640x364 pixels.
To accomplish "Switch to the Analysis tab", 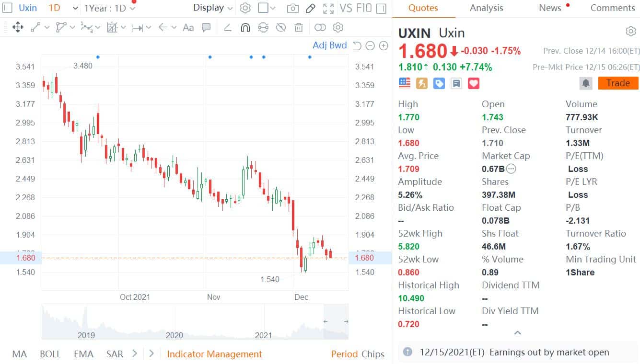I will 486,8.
